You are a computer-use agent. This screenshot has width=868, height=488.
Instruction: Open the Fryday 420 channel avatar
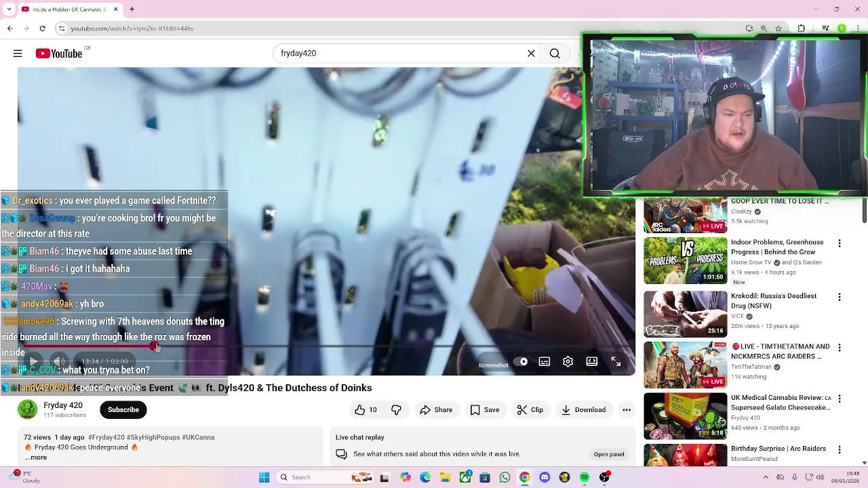(28, 409)
